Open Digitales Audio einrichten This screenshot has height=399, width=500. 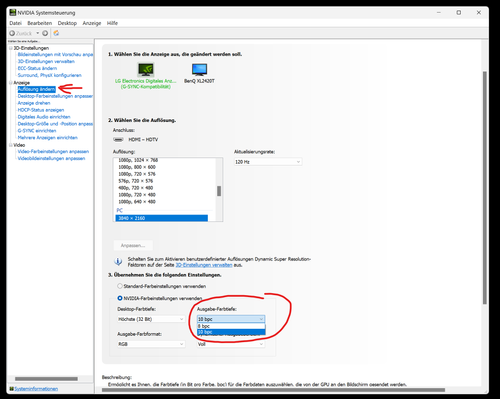pos(44,117)
